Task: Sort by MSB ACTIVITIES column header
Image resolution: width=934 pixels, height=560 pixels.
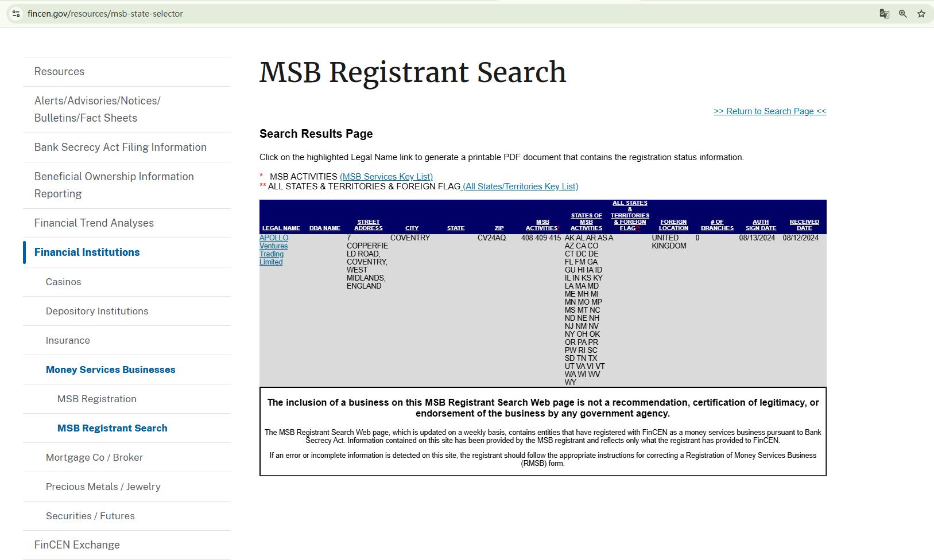Action: (x=542, y=225)
